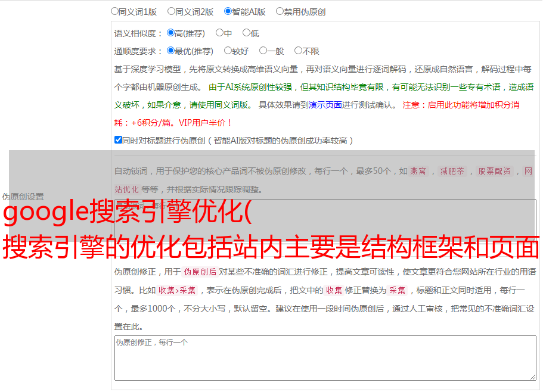Image resolution: width=543 pixels, height=392 pixels.
Task: Choose the 同义词2版 radio option
Action: 171,11
